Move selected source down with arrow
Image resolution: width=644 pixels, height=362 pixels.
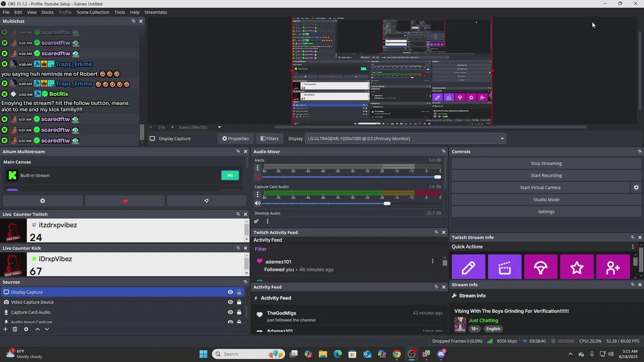pyautogui.click(x=47, y=329)
